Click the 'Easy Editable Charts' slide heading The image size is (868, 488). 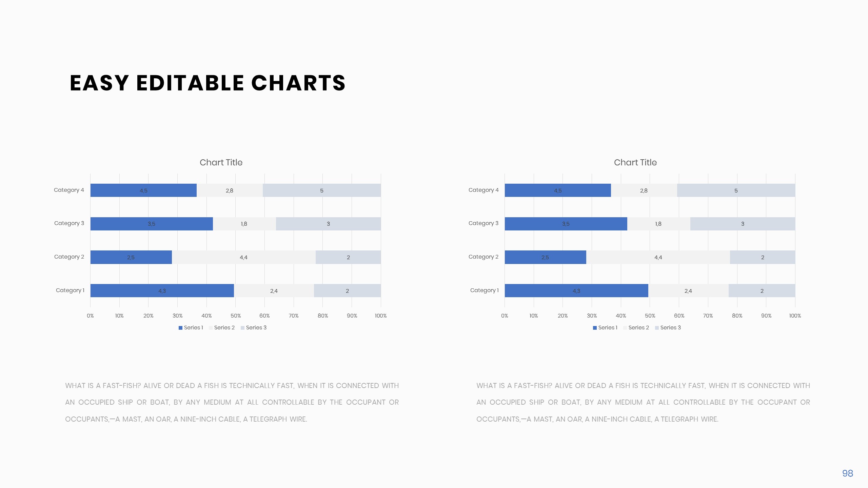(208, 83)
